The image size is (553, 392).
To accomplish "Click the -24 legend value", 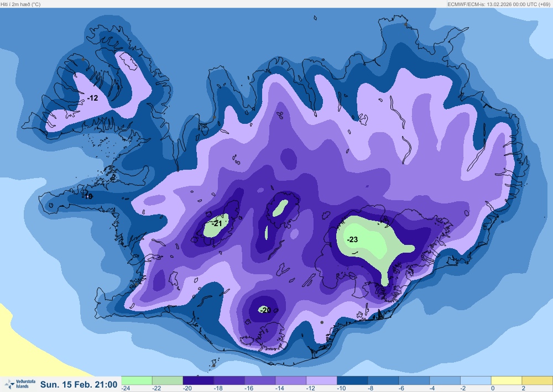I will tap(126, 389).
